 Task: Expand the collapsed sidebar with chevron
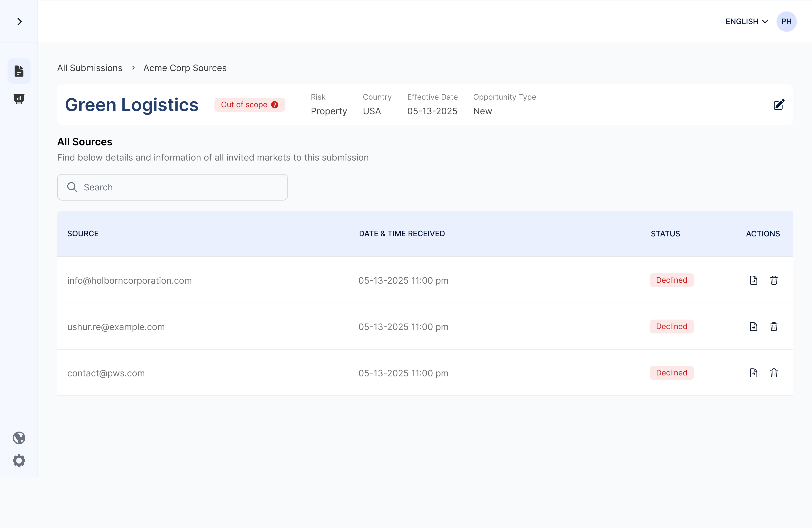point(19,21)
